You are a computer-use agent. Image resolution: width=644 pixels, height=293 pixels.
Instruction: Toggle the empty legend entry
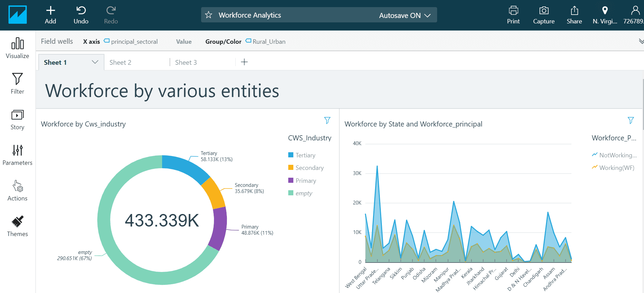click(300, 193)
